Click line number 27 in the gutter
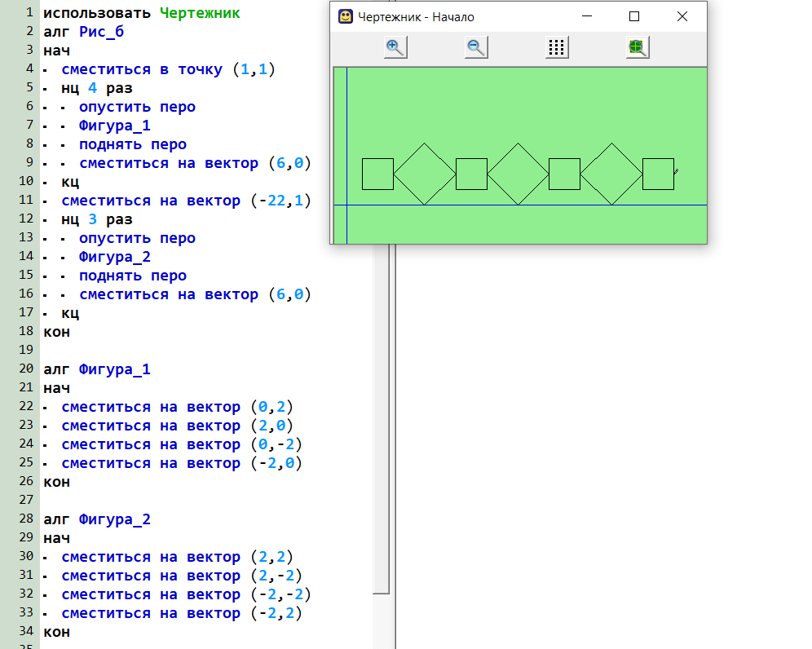Screen dimensions: 812x649 pos(26,500)
